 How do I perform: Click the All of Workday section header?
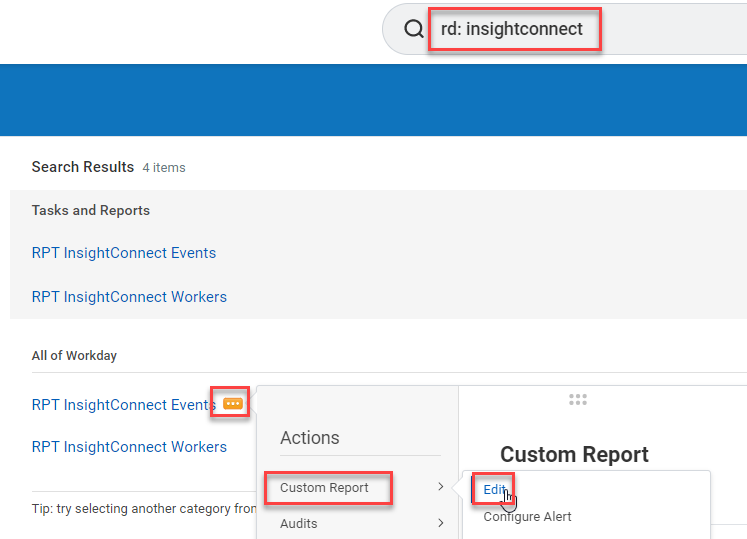tap(75, 356)
